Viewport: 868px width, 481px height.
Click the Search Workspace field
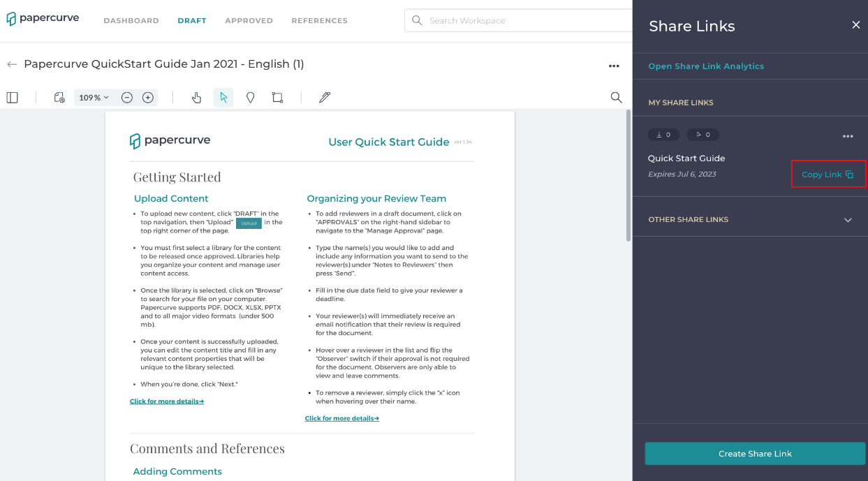pyautogui.click(x=518, y=20)
